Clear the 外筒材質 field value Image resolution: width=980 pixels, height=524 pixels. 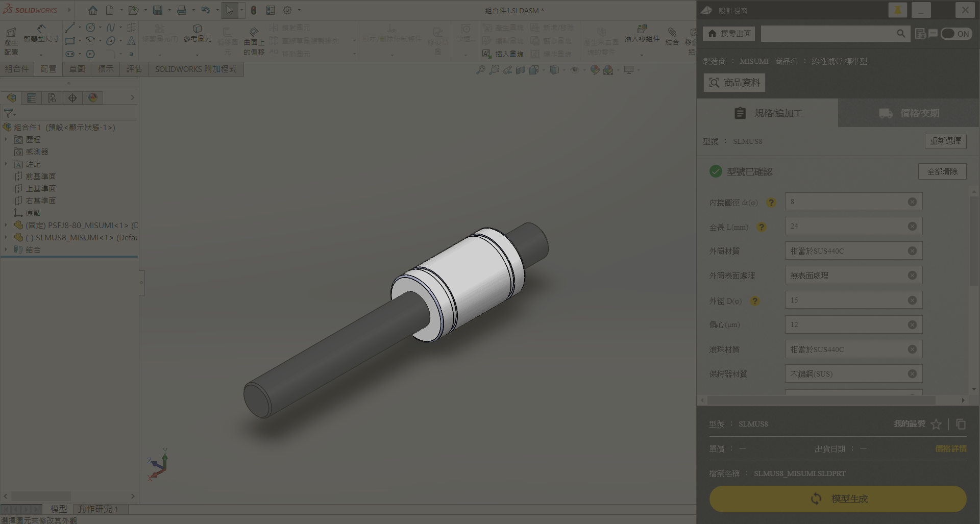coord(912,251)
